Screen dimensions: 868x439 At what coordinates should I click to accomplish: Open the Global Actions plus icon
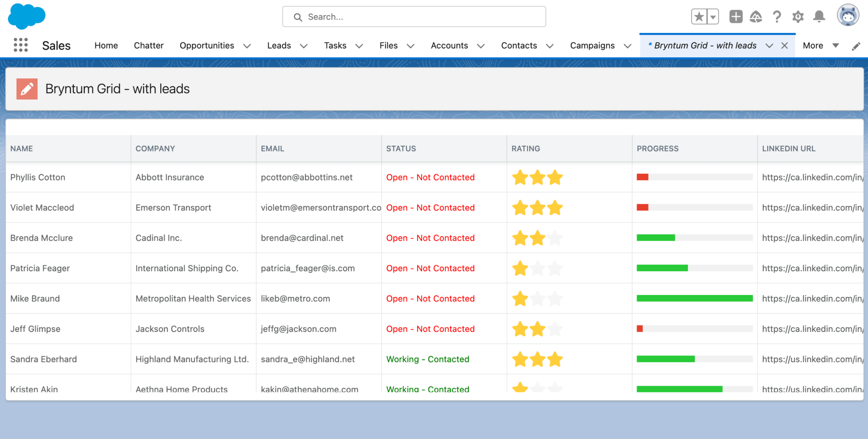736,17
